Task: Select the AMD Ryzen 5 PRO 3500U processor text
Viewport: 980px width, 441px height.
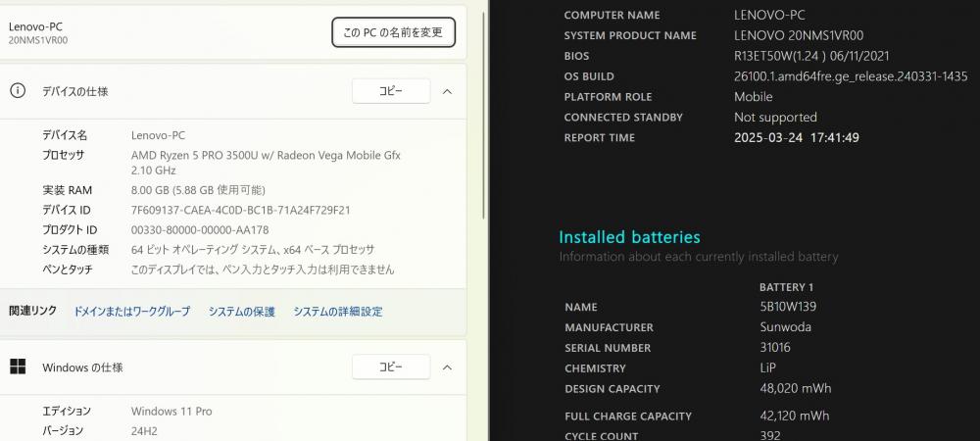Action: coord(266,163)
